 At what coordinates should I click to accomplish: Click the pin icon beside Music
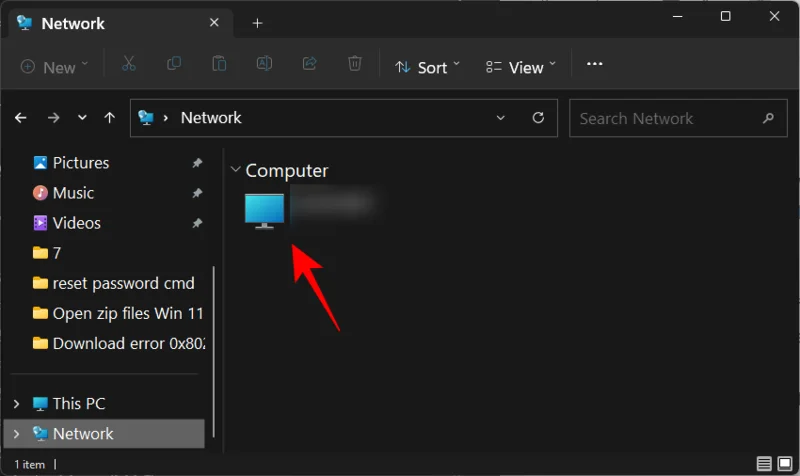point(197,193)
